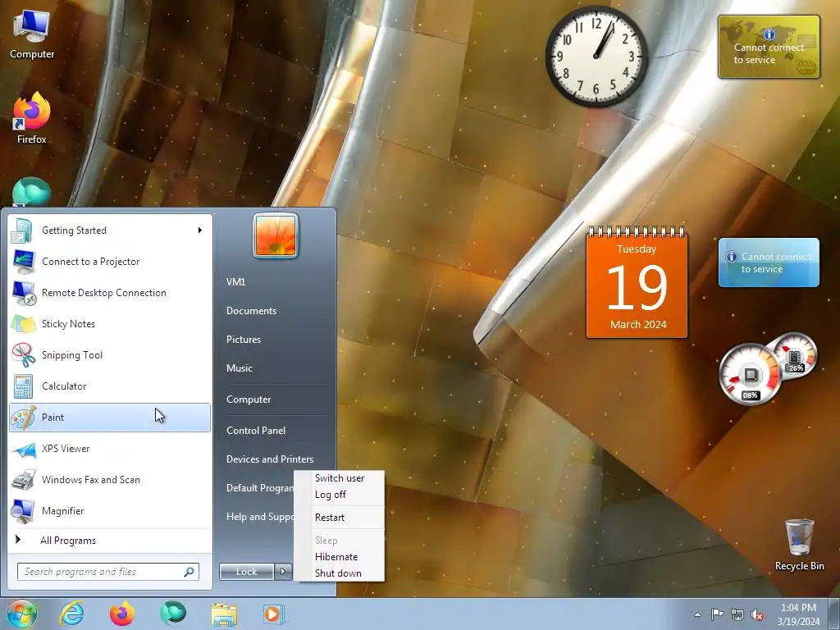Click the Paint palette icon
The height and width of the screenshot is (630, 840).
click(23, 418)
